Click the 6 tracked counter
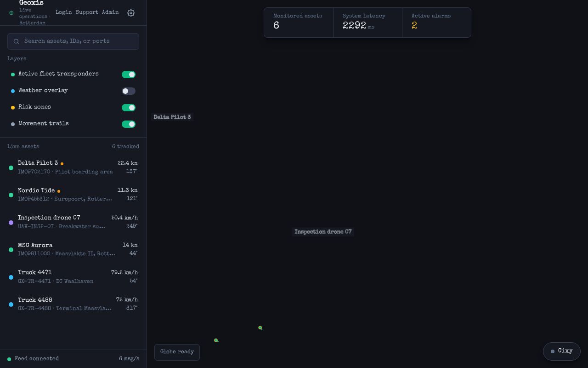 coord(125,147)
